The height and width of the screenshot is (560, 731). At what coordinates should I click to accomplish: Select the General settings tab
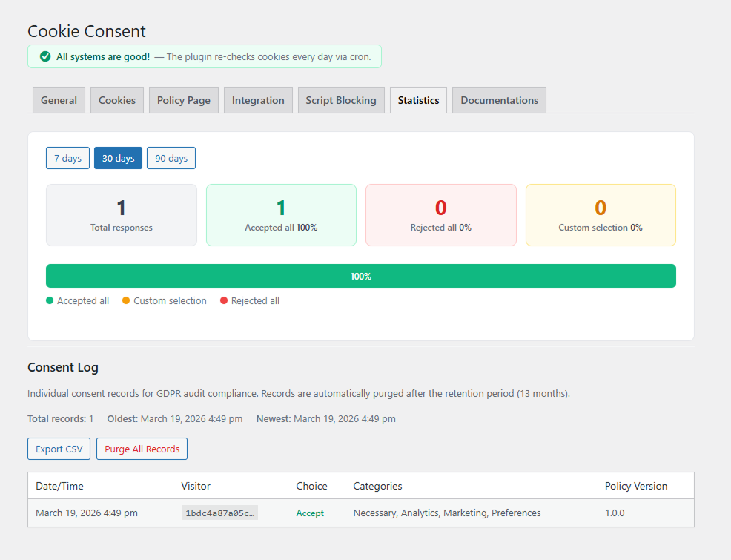pyautogui.click(x=59, y=99)
